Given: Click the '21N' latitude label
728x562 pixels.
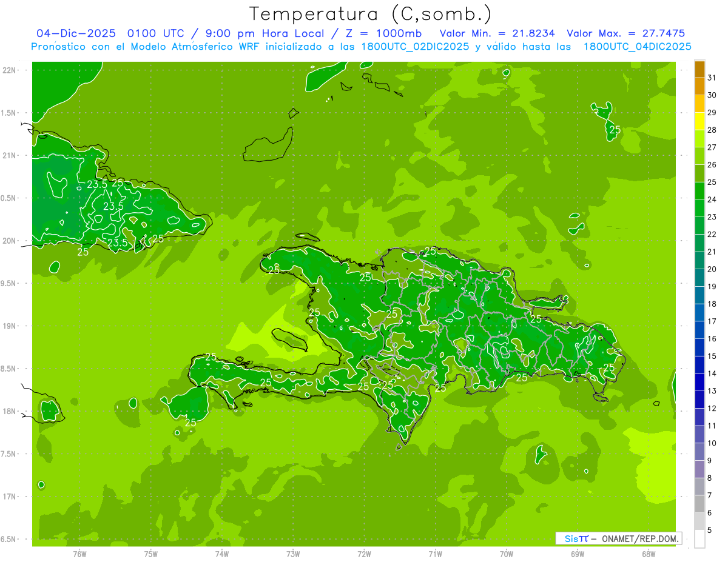Looking at the screenshot, I should point(10,156).
